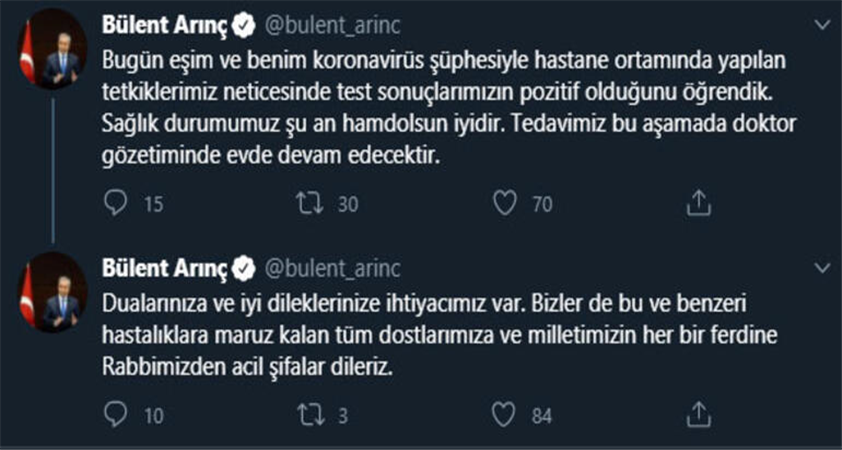Reply to the first tweet about koronavirüs
This screenshot has height=450, width=842.
click(118, 204)
